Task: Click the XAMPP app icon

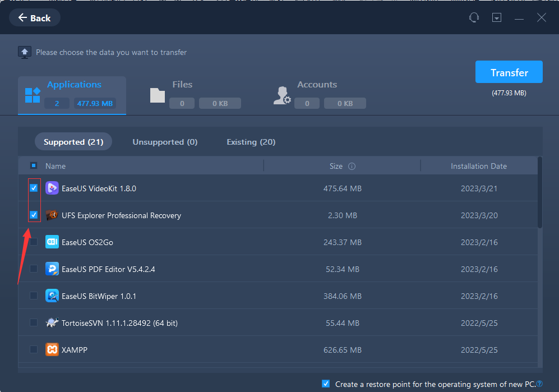Action: coord(52,350)
